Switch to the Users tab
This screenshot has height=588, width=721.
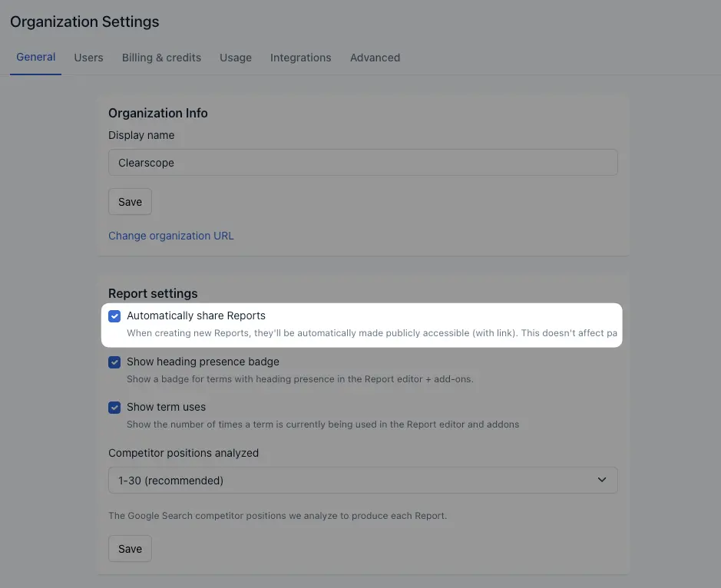point(88,58)
